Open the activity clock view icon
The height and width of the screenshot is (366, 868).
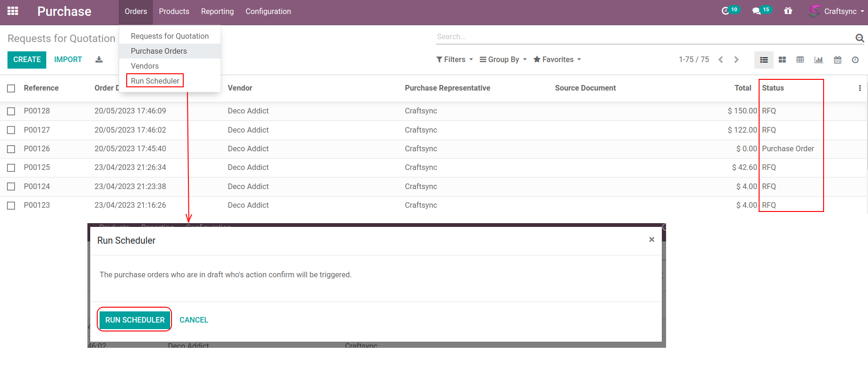tap(855, 60)
